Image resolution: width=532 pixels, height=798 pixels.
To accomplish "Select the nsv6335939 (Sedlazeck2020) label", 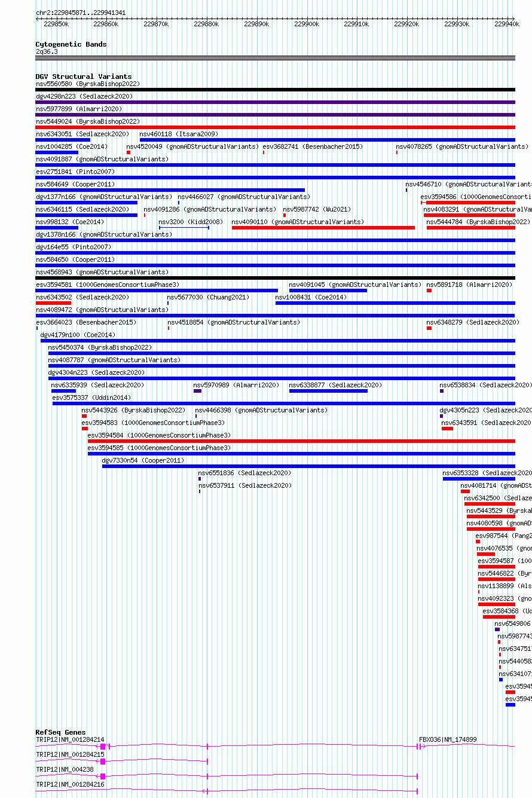I will pos(97,385).
